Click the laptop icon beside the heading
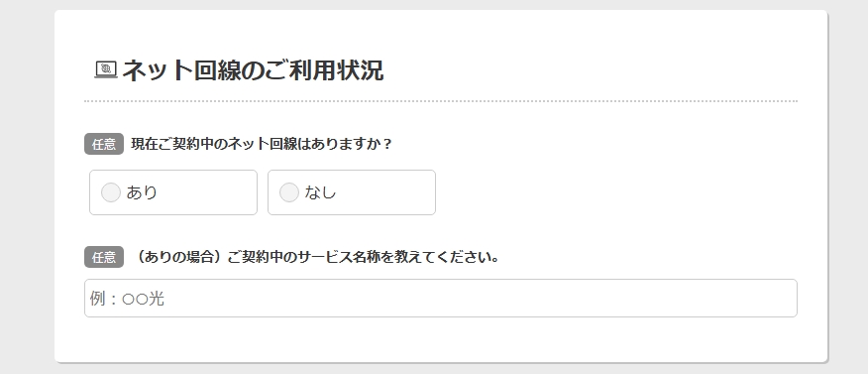This screenshot has width=868, height=374. pyautogui.click(x=106, y=69)
